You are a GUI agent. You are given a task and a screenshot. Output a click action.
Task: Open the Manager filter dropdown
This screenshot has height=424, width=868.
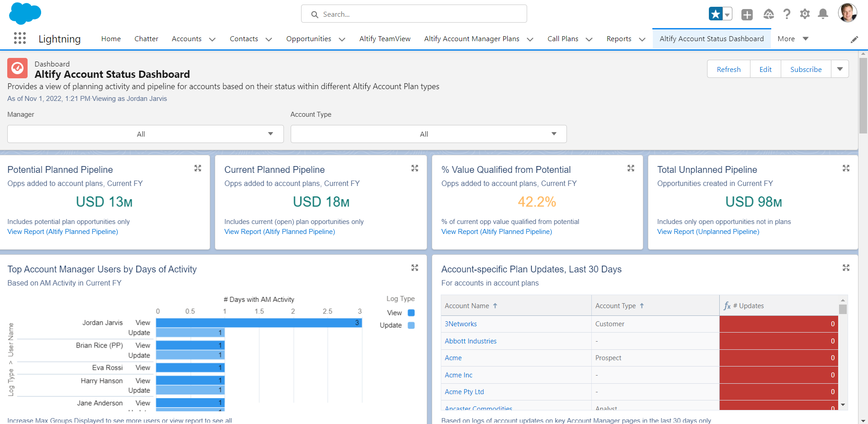coord(145,134)
